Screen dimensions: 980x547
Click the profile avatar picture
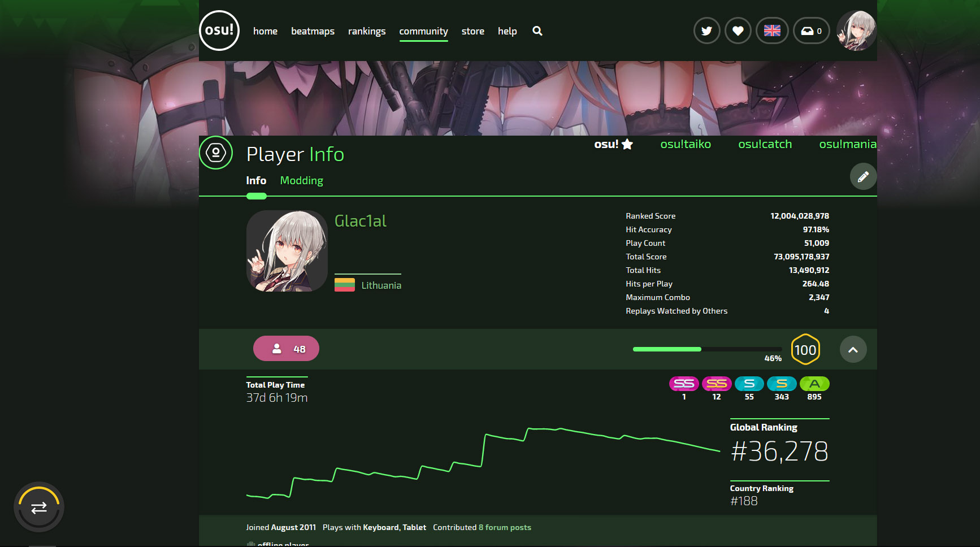[287, 251]
